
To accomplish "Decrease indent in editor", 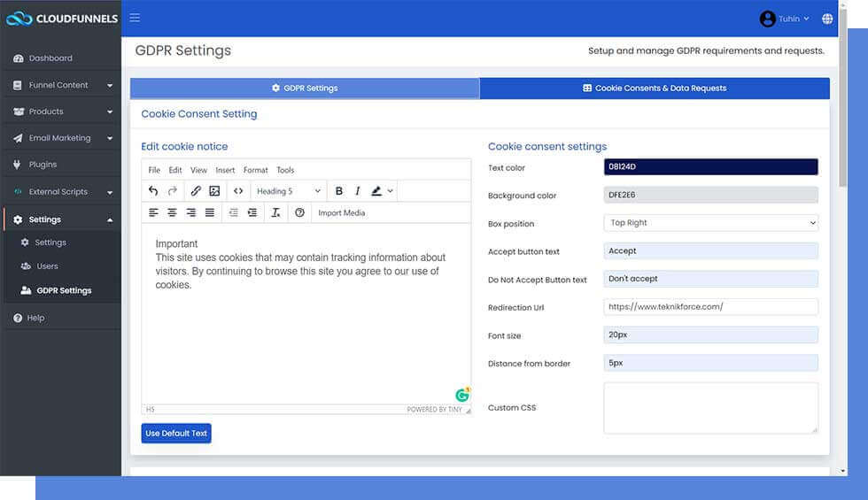I will 234,212.
